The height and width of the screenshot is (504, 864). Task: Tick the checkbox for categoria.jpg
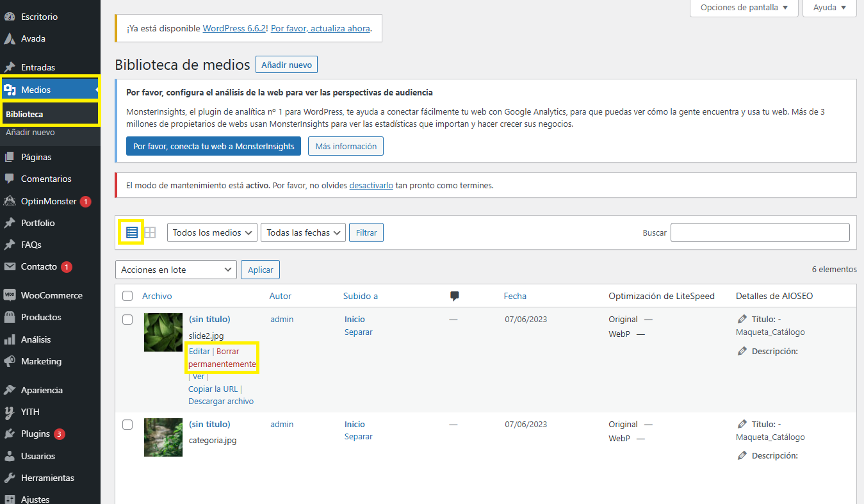[x=127, y=425]
